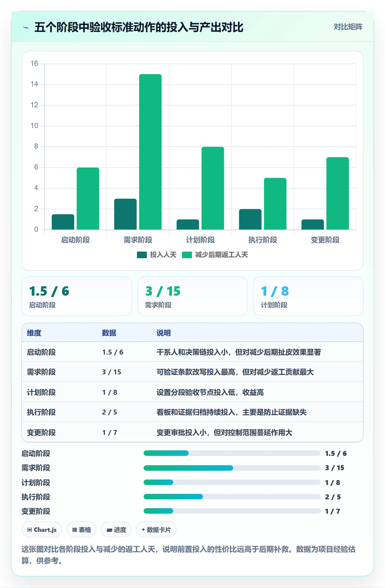Click the 计划阶段 progress bar

tap(232, 482)
